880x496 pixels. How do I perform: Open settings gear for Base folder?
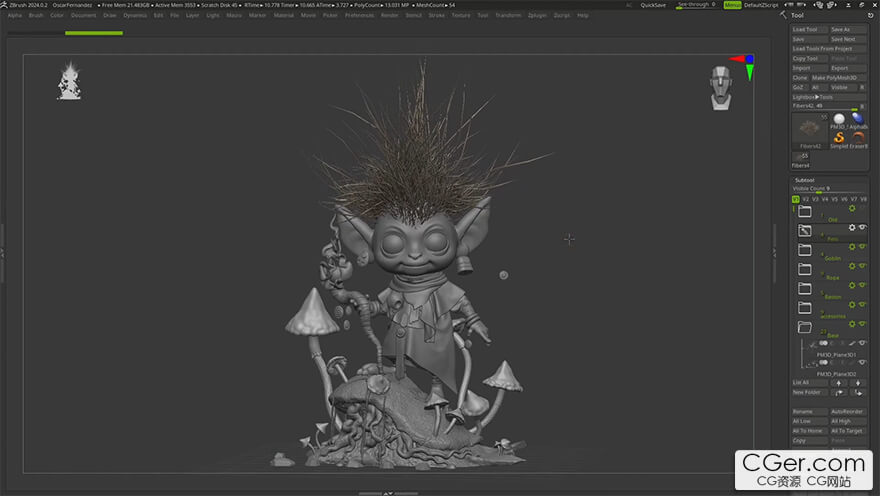(852, 324)
